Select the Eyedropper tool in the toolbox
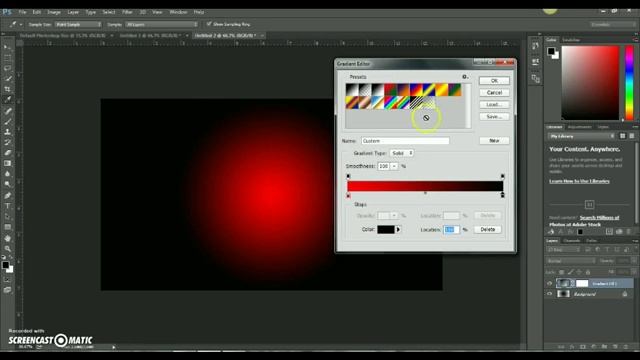Screen dimensions: 640x360 click(x=7, y=100)
